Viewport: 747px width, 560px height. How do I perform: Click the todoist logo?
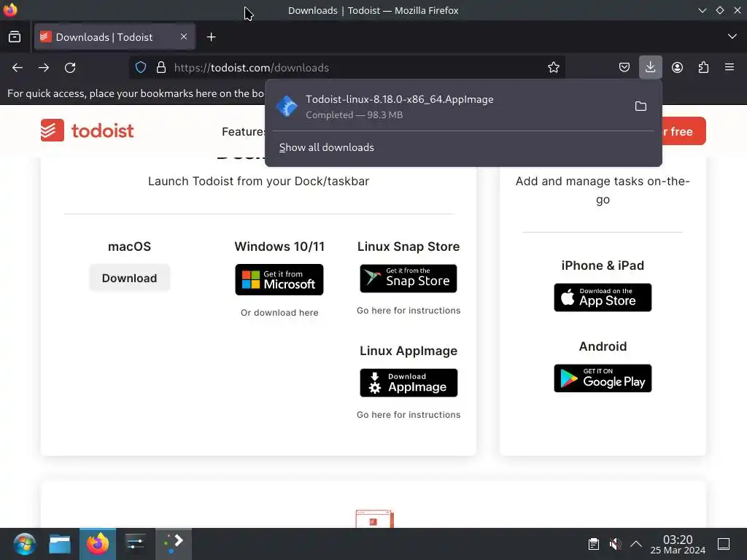click(x=88, y=131)
